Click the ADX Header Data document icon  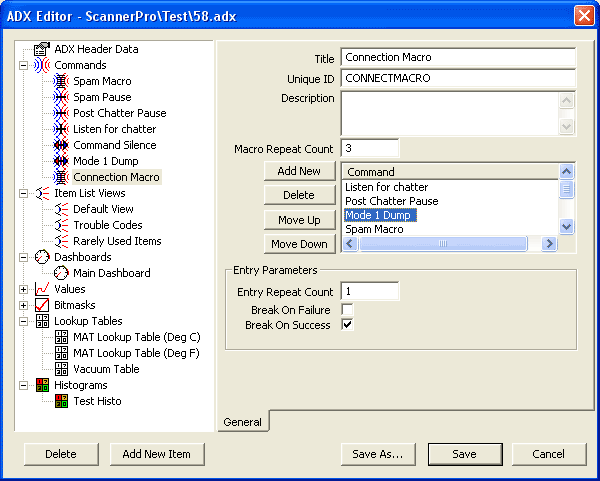tap(42, 49)
